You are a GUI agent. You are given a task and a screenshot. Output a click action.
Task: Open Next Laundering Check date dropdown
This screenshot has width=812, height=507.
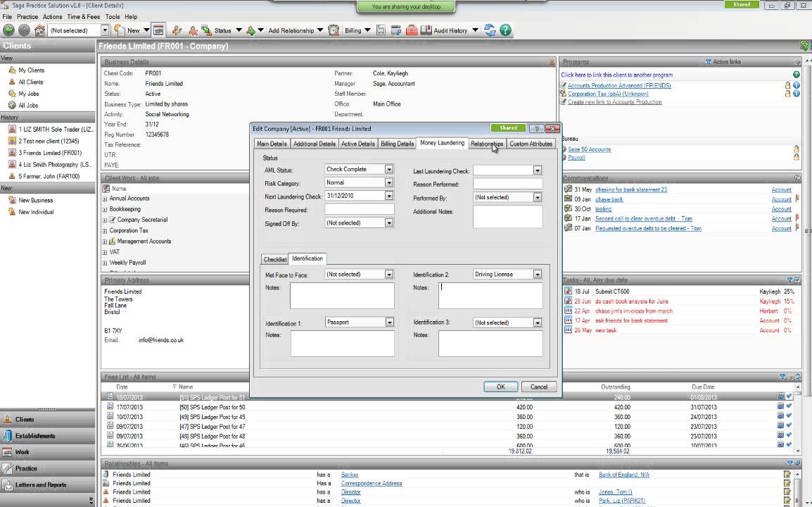(x=389, y=196)
